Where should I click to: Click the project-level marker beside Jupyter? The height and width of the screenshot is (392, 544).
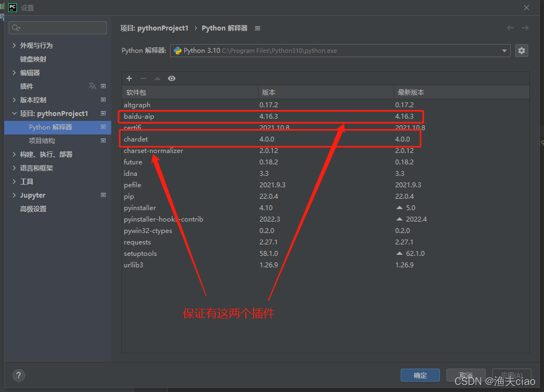[x=104, y=195]
